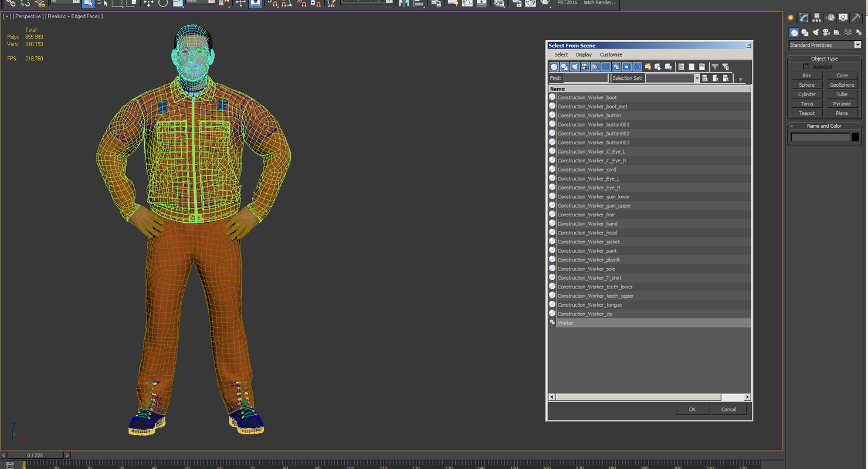Screen dimensions: 868x469
Task: Open the Utilities hammer tab
Action: pyautogui.click(x=856, y=18)
